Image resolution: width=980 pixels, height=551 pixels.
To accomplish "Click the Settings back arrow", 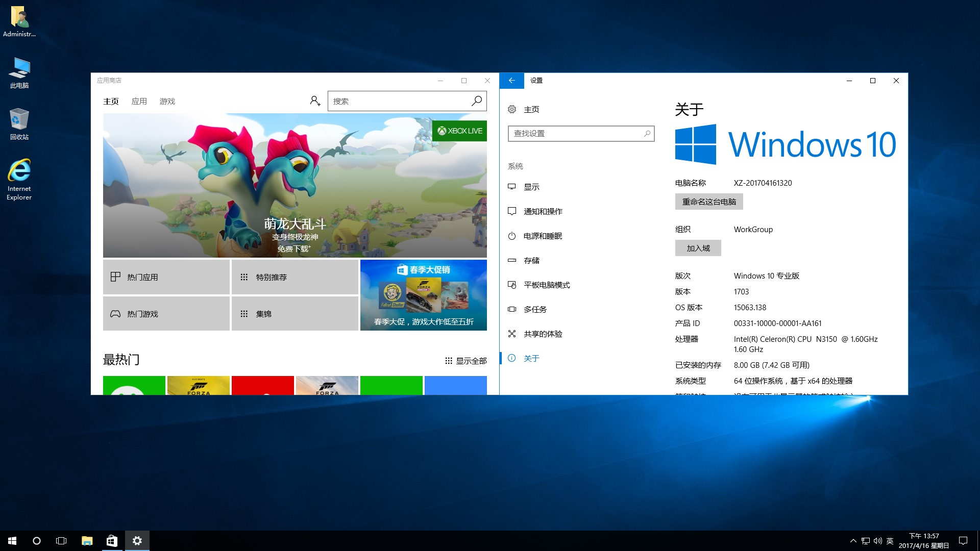I will pyautogui.click(x=511, y=81).
